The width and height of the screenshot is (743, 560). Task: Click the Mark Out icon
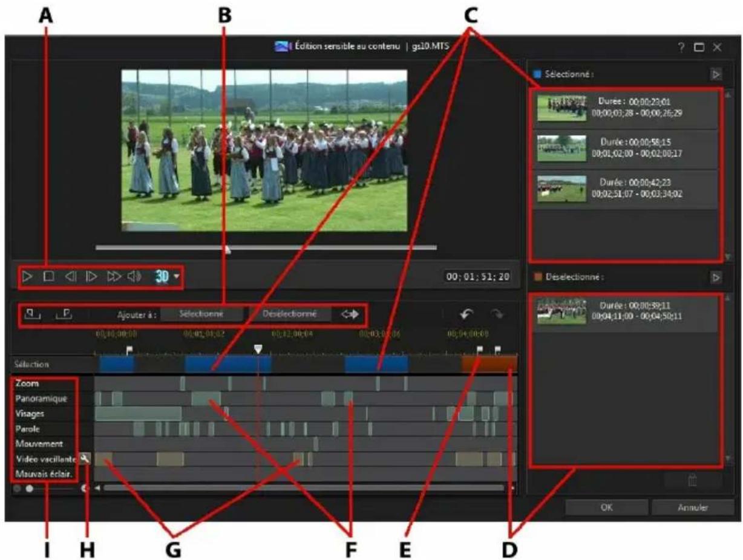coord(64,314)
